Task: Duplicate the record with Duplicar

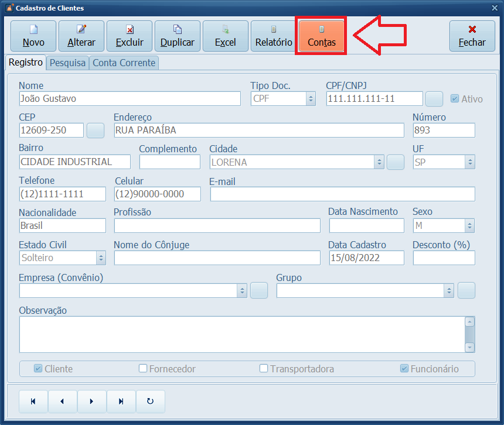Action: click(x=178, y=36)
